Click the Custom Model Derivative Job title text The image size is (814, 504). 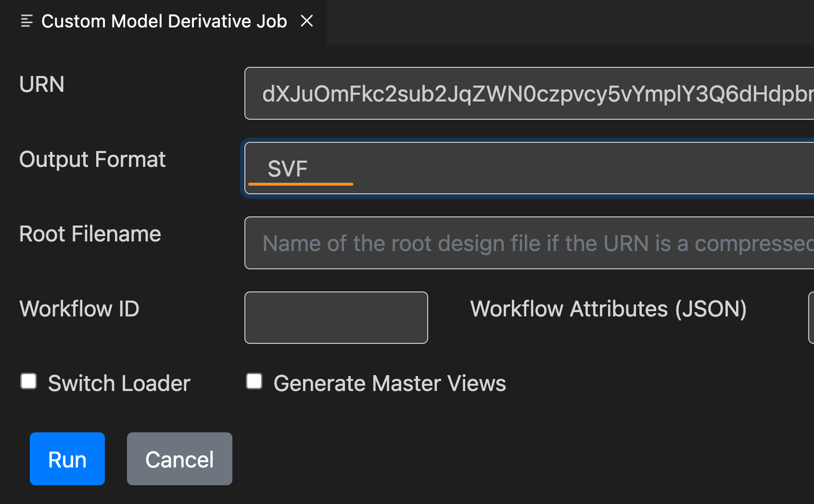coord(164,21)
